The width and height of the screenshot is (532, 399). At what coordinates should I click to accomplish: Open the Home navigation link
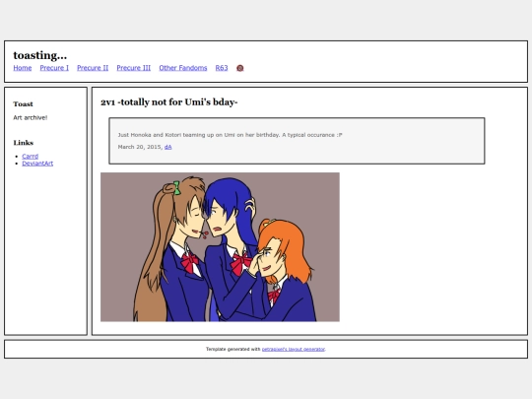pos(23,68)
